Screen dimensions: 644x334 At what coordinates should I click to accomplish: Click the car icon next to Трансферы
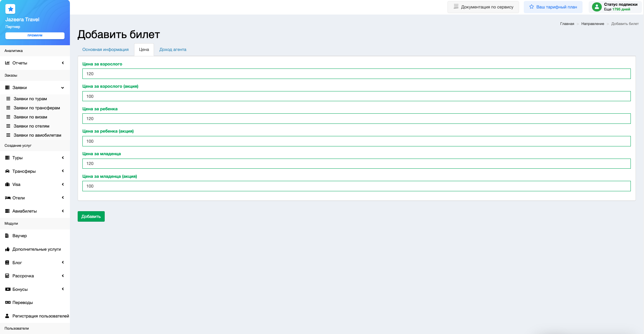tap(7, 171)
